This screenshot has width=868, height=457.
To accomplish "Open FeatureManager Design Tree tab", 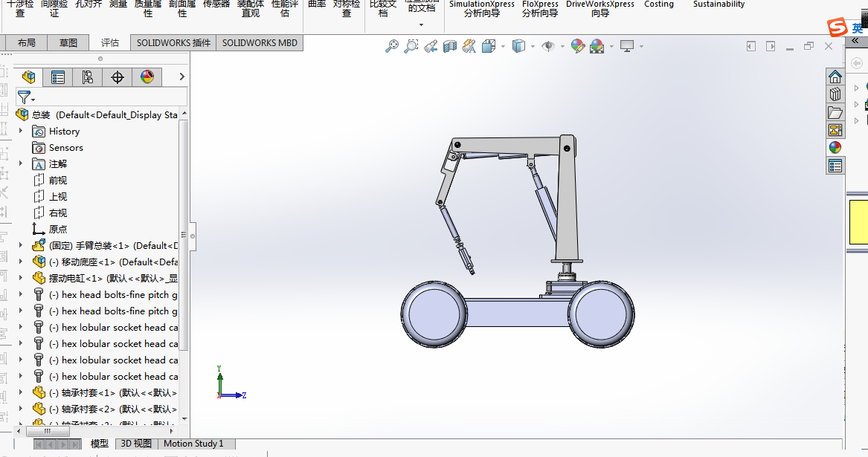I will point(28,77).
